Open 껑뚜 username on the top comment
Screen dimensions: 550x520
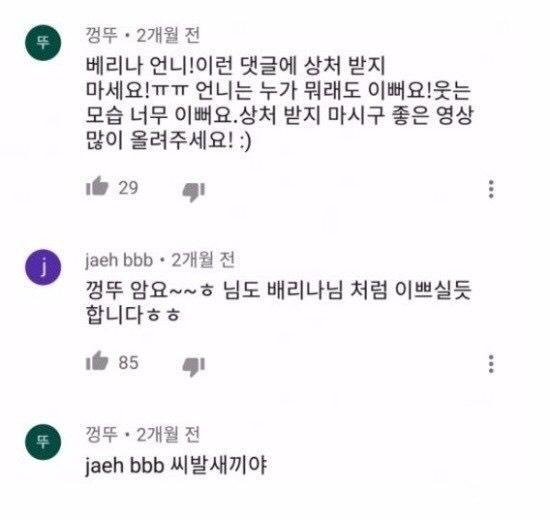point(101,35)
